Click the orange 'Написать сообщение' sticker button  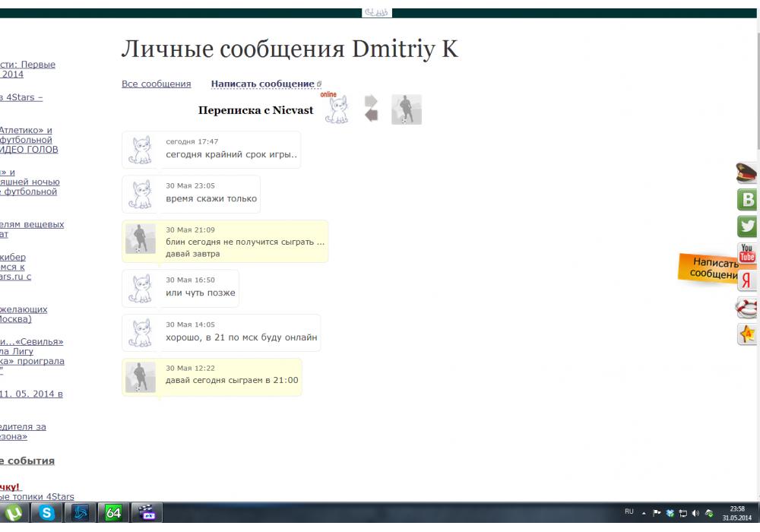(x=707, y=268)
